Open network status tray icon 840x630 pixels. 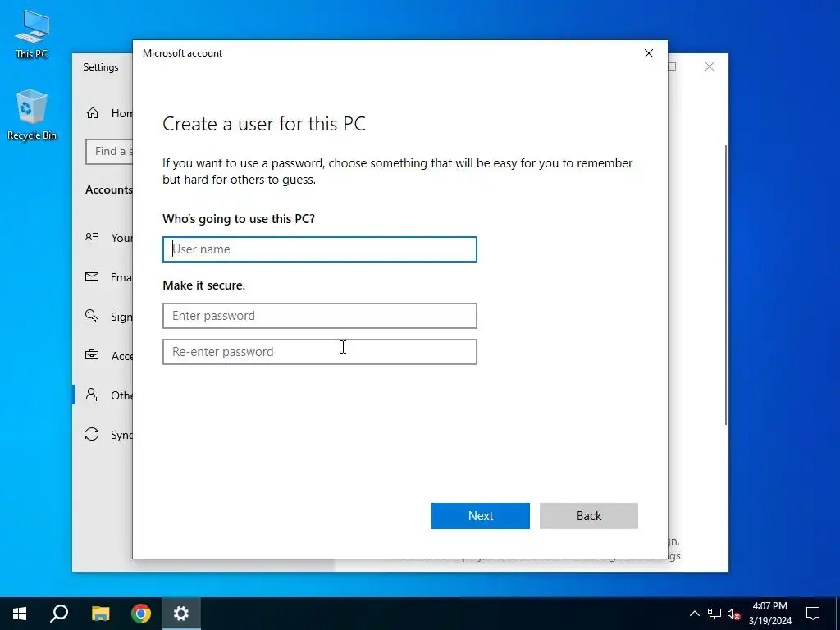pos(714,614)
